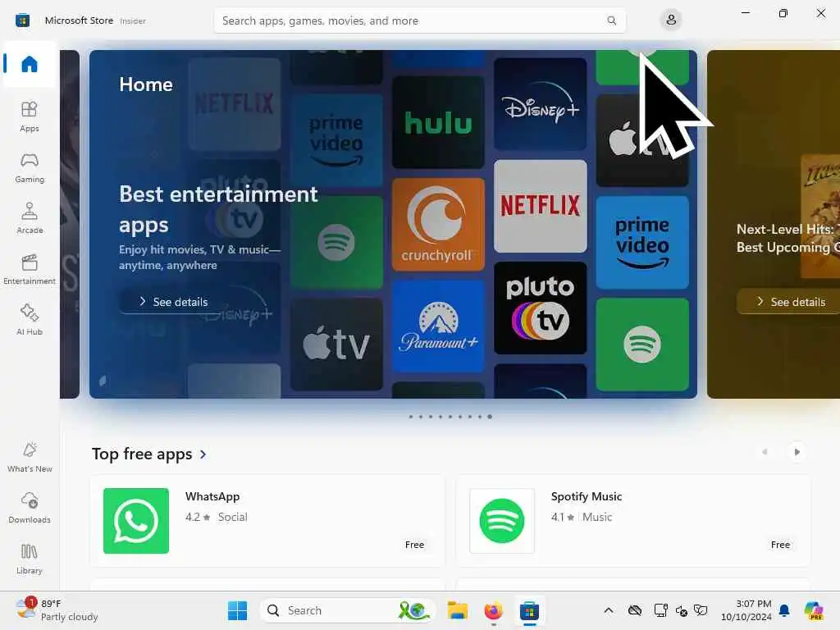This screenshot has width=840, height=630.
Task: Open the Copilot preview icon in taskbar
Action: click(x=814, y=610)
